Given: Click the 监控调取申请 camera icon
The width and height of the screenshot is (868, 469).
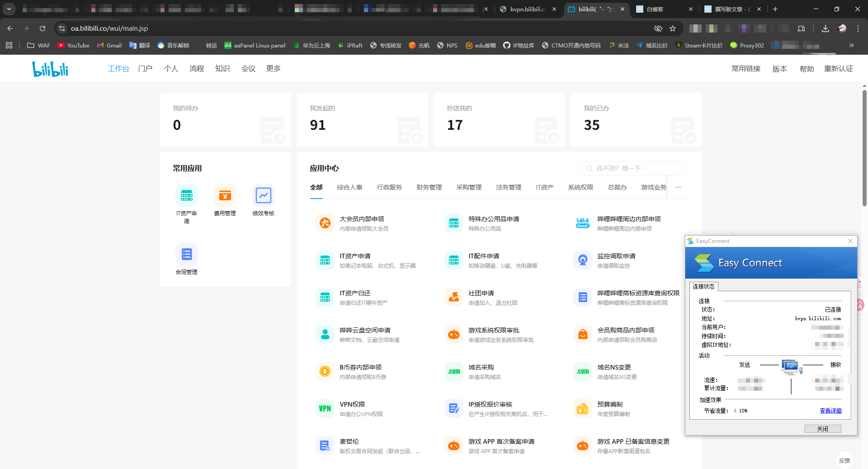Looking at the screenshot, I should pyautogui.click(x=583, y=261).
